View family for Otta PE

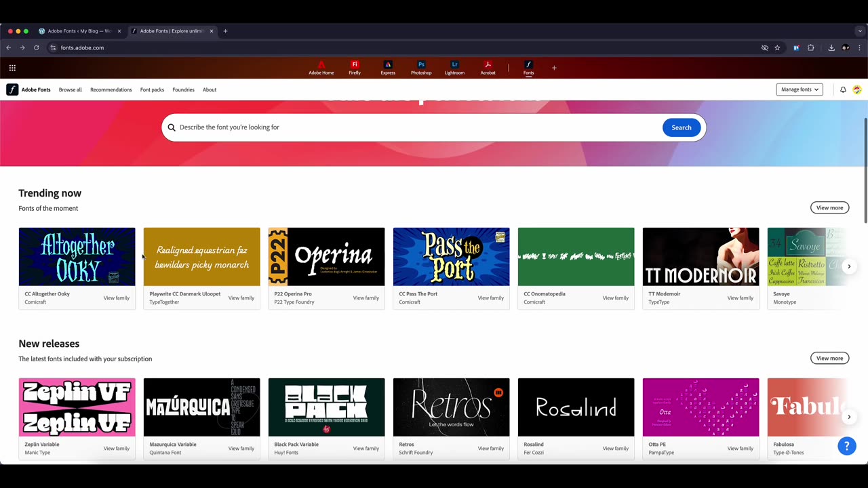[741, 449]
